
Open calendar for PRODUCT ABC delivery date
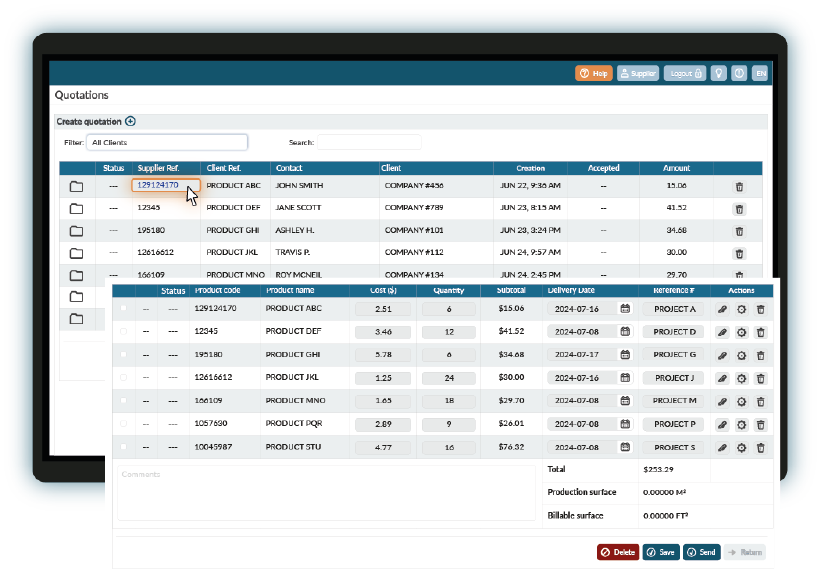[x=625, y=309]
